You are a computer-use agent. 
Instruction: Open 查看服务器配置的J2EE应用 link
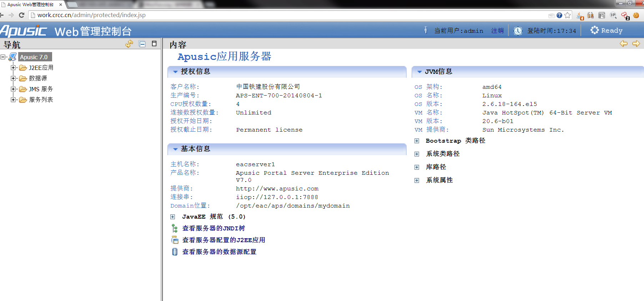[x=223, y=240]
